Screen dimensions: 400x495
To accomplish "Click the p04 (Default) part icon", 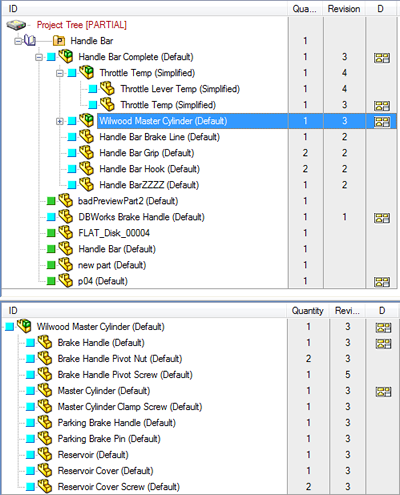I will (x=66, y=281).
